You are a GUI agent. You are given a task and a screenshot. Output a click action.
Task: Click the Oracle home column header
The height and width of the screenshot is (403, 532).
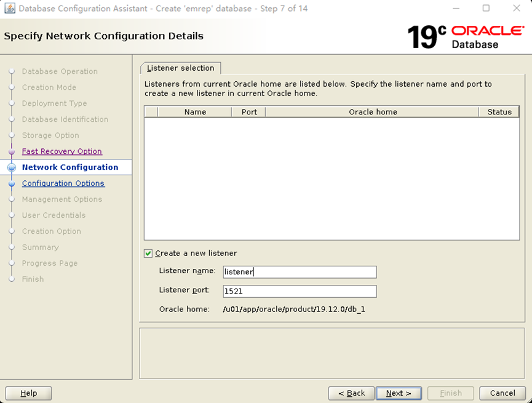pyautogui.click(x=372, y=112)
